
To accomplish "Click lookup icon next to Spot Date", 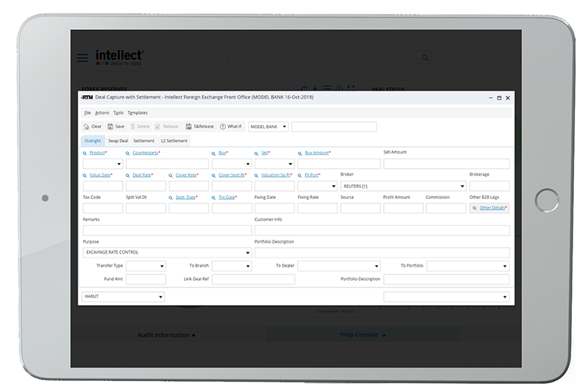I will pyautogui.click(x=170, y=197).
